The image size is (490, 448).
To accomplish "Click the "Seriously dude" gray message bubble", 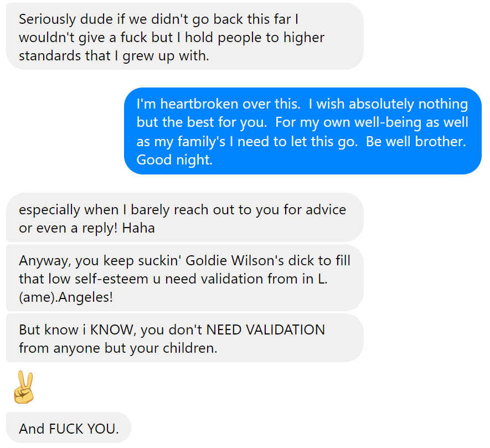I will [185, 36].
